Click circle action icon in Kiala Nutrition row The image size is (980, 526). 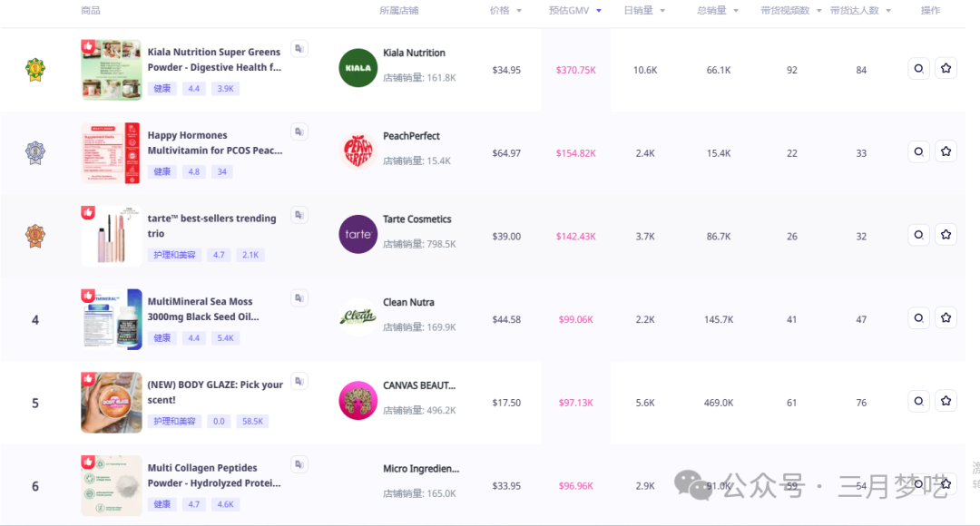tap(918, 69)
